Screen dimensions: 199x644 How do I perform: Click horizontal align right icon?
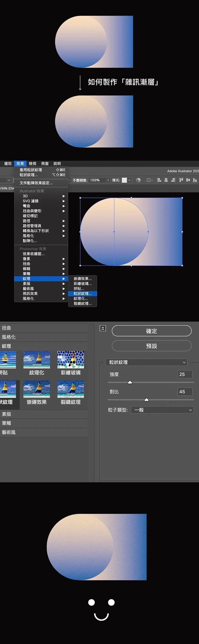tap(173, 180)
